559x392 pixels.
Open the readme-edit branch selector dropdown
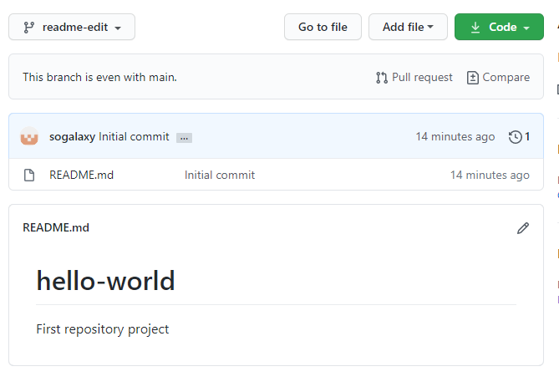72,27
